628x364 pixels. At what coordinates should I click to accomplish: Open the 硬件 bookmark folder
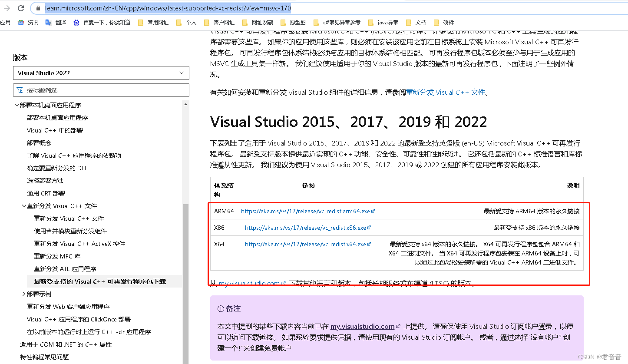coord(444,22)
